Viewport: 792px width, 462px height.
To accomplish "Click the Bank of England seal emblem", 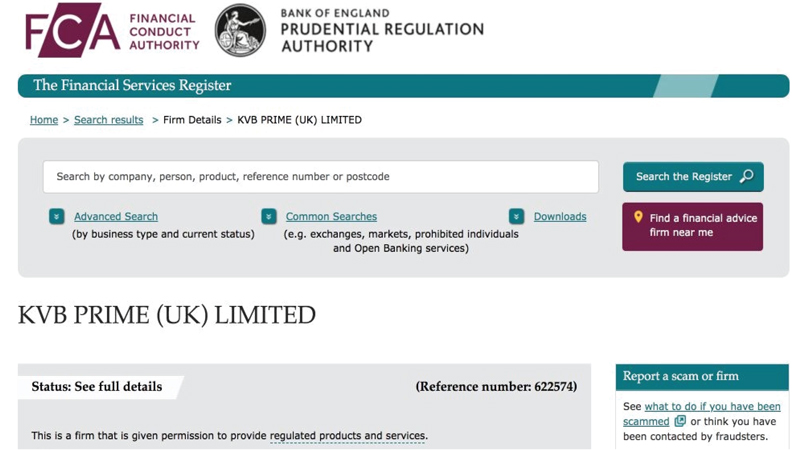I will click(x=240, y=30).
